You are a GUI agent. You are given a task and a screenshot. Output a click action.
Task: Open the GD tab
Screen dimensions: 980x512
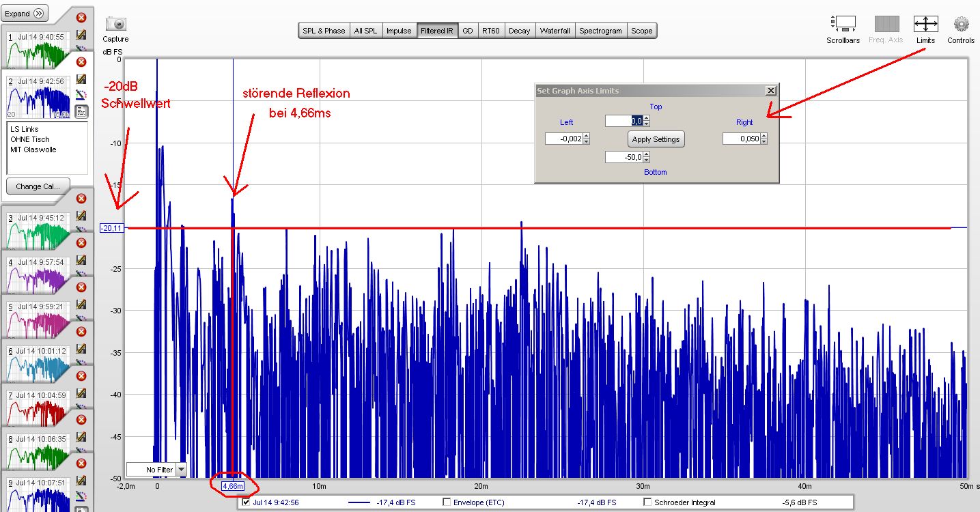point(468,31)
